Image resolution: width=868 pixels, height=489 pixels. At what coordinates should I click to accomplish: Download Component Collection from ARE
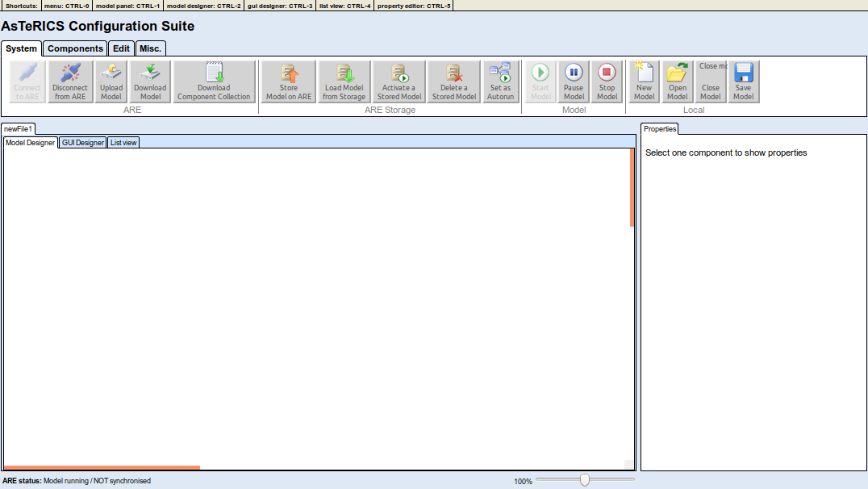tap(214, 81)
